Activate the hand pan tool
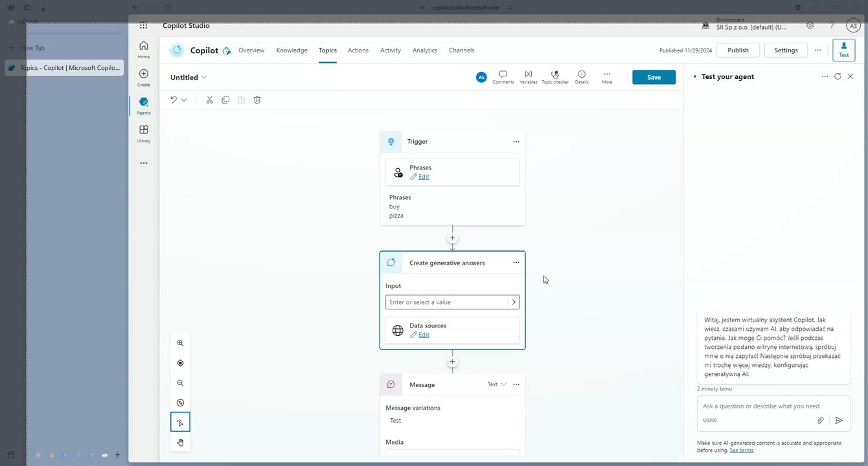The width and height of the screenshot is (868, 466). 180,443
